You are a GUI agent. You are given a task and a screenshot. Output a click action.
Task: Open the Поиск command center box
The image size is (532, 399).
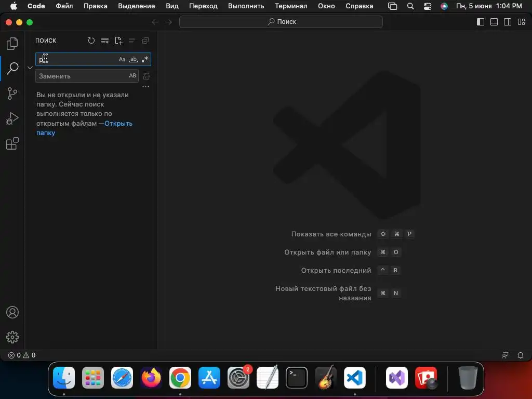[281, 22]
